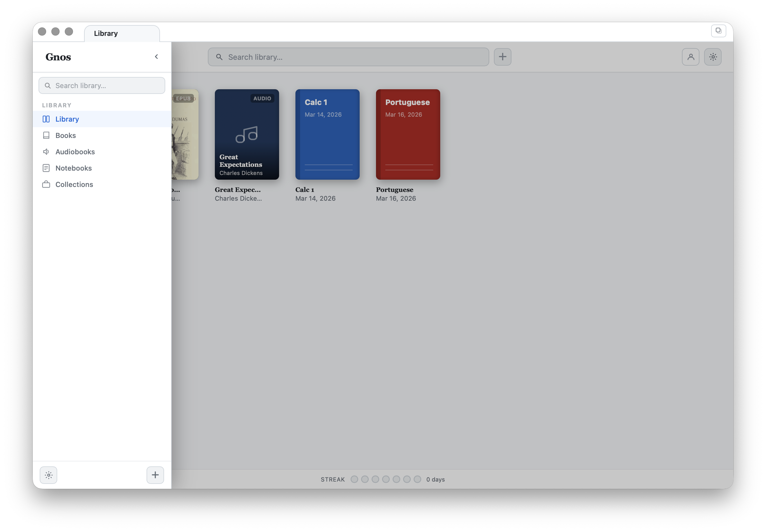
Task: Click the Notebooks page icon
Action: click(x=46, y=168)
